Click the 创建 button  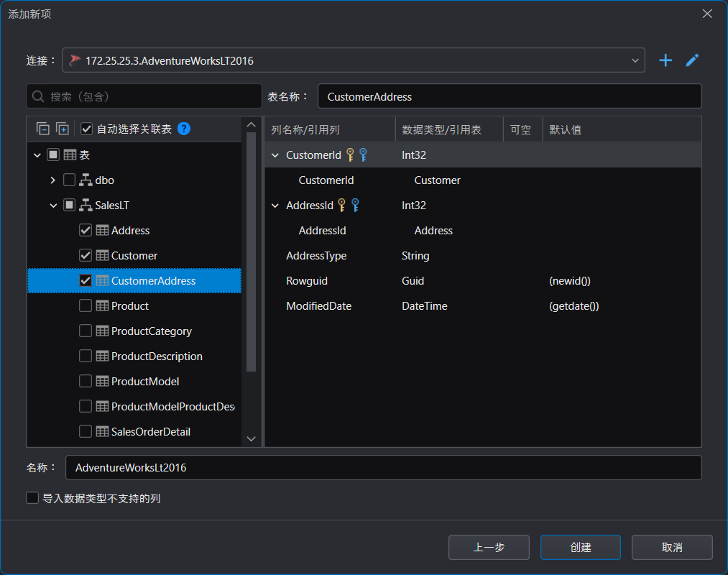[581, 547]
